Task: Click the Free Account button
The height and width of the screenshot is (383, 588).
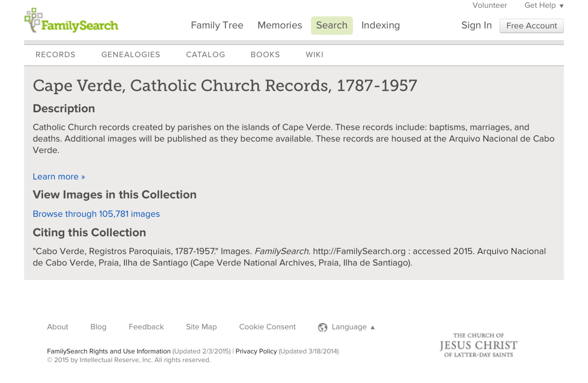Action: pyautogui.click(x=531, y=26)
